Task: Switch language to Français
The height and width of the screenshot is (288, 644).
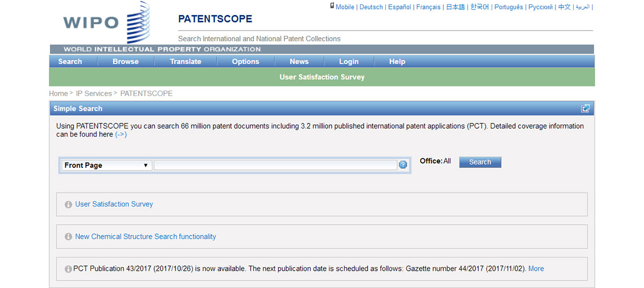Action: [x=428, y=7]
